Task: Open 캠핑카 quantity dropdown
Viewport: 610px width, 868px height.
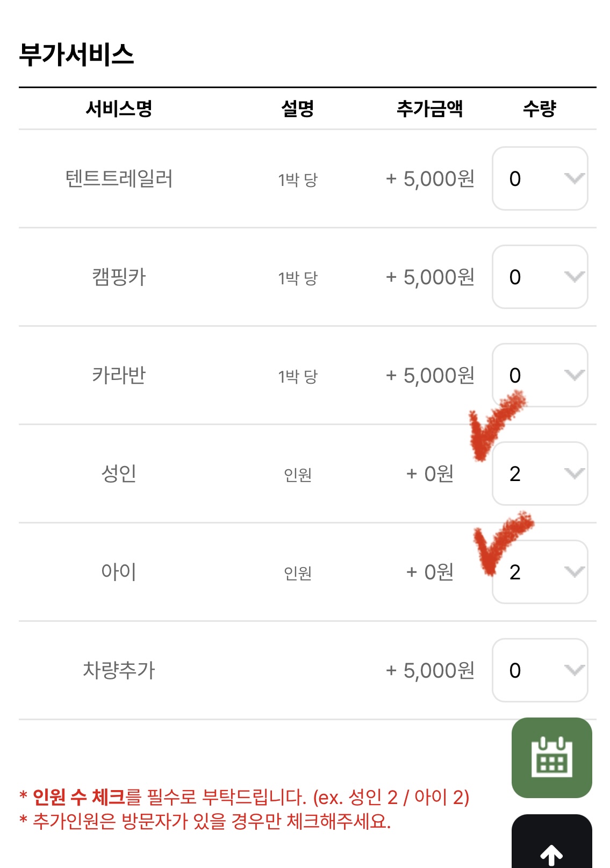Action: pyautogui.click(x=540, y=277)
